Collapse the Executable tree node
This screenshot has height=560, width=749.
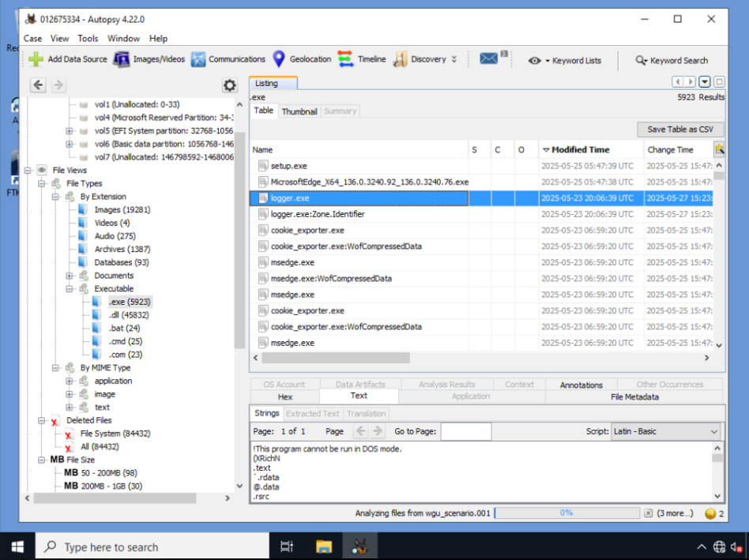pos(70,289)
